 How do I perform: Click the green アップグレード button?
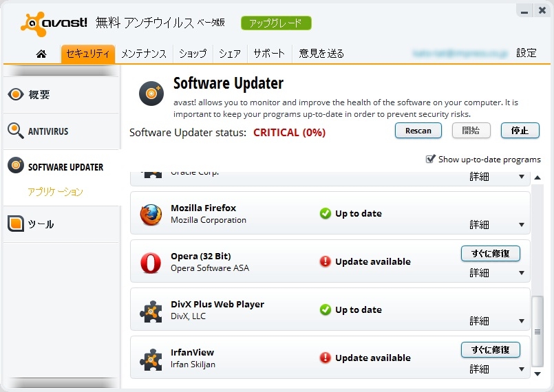coord(276,23)
